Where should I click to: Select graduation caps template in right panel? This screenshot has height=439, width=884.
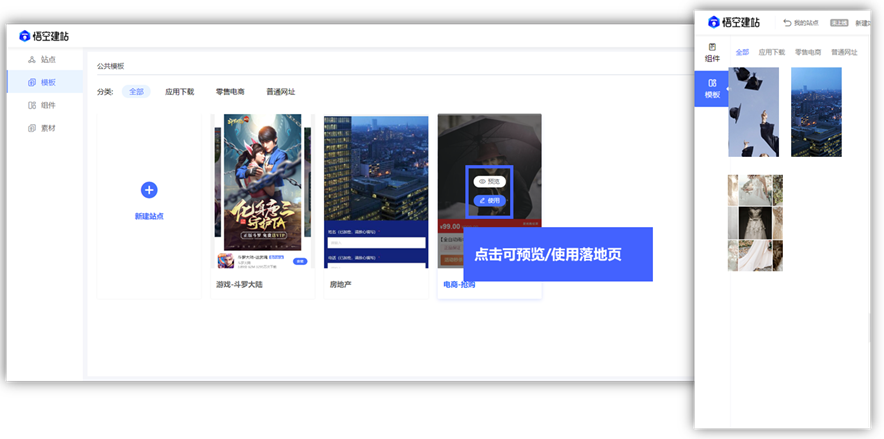(753, 112)
